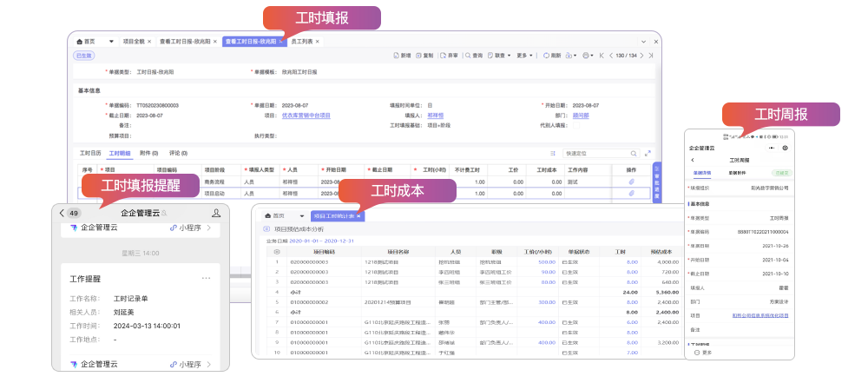Open the 更多 dropdown in the toolbar
Image resolution: width=868 pixels, height=383 pixels.
524,56
